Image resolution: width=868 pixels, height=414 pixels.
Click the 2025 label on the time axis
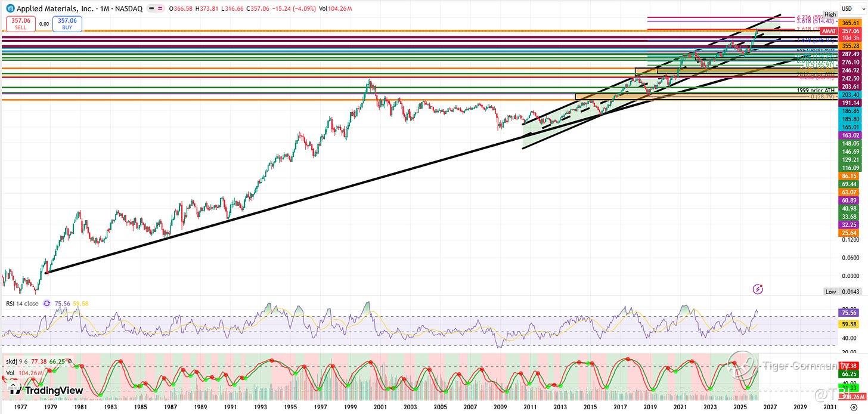click(740, 407)
